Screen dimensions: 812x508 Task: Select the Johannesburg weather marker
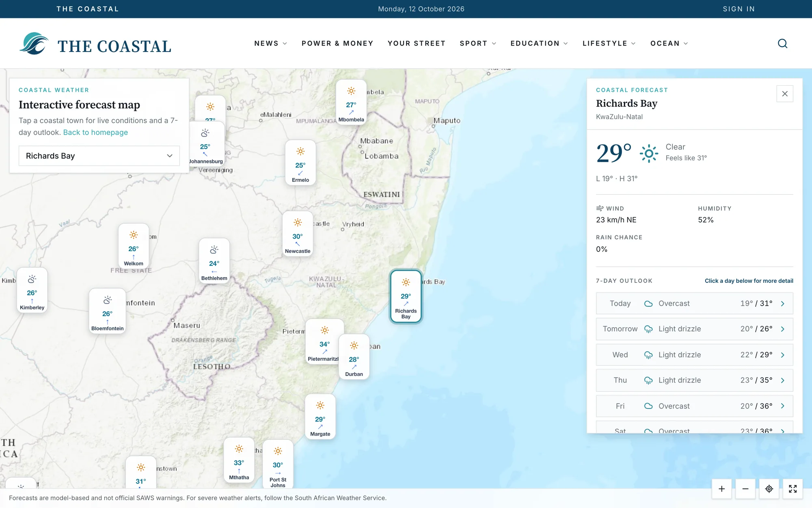point(206,144)
